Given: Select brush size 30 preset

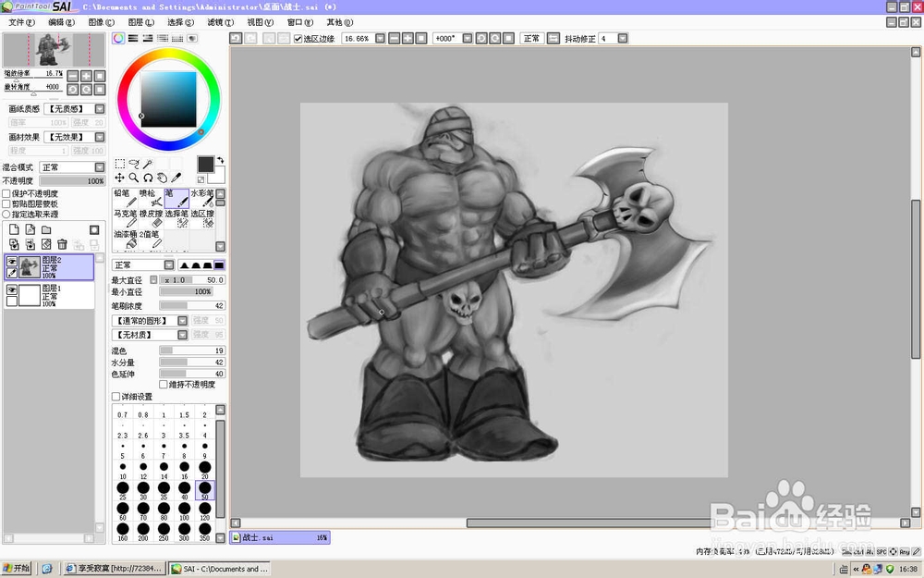Looking at the screenshot, I should pyautogui.click(x=143, y=490).
